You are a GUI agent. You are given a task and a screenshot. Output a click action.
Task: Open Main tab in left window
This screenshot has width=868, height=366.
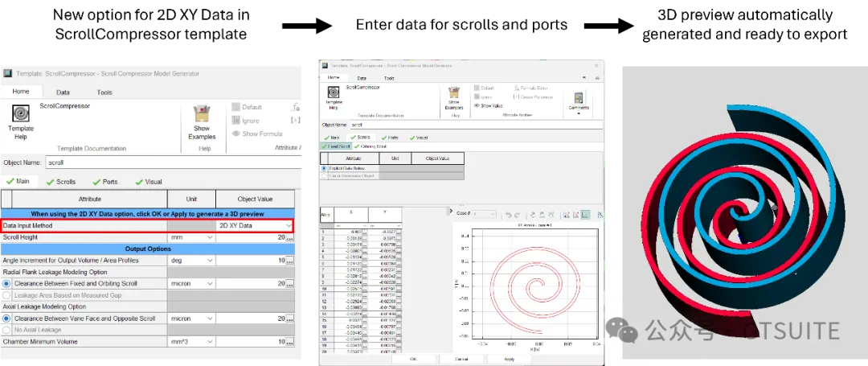click(x=18, y=182)
